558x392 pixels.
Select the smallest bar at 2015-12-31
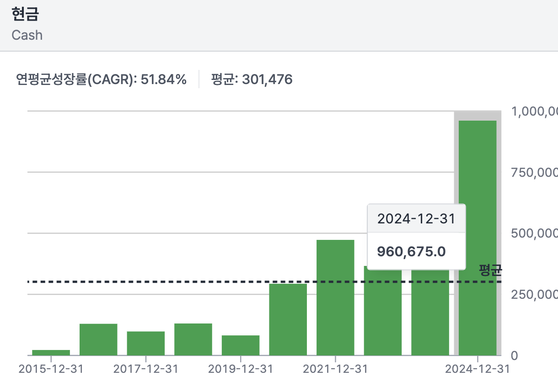[x=51, y=352]
